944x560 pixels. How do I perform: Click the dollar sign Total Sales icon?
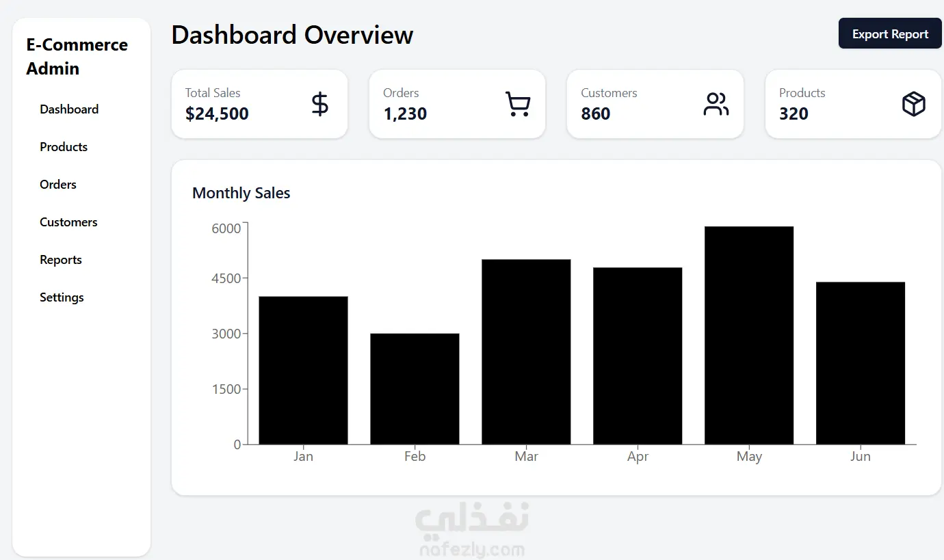pos(319,104)
